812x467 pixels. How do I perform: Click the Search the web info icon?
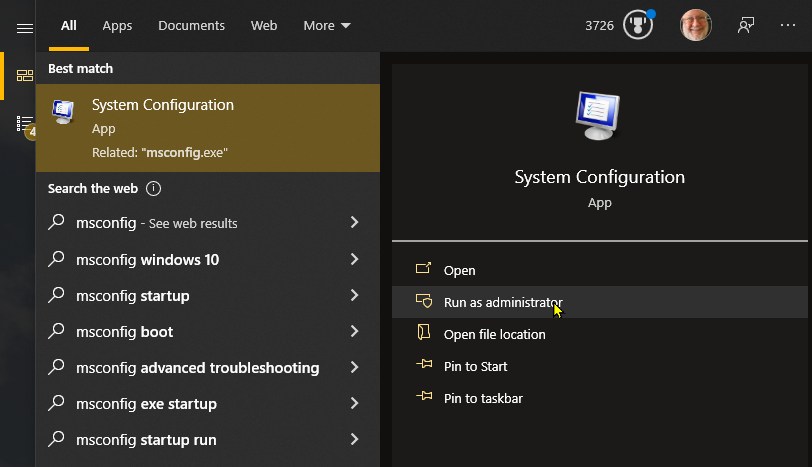coord(153,188)
